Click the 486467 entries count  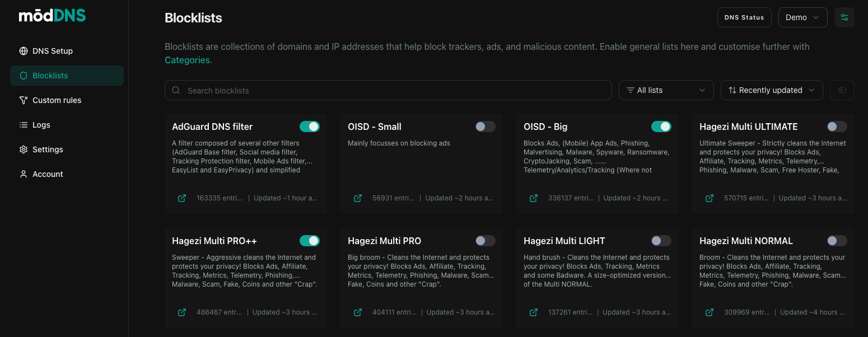coord(220,312)
